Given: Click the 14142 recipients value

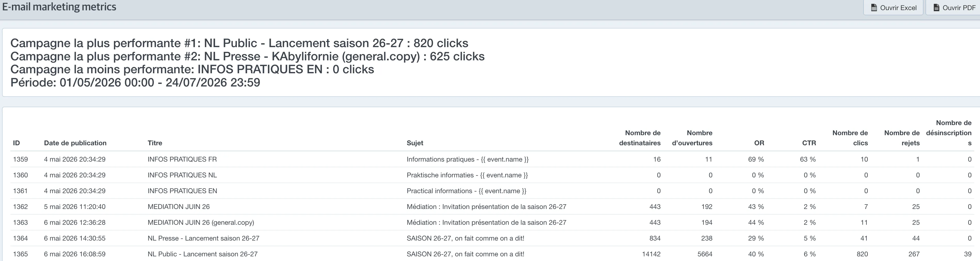Looking at the screenshot, I should (651, 254).
